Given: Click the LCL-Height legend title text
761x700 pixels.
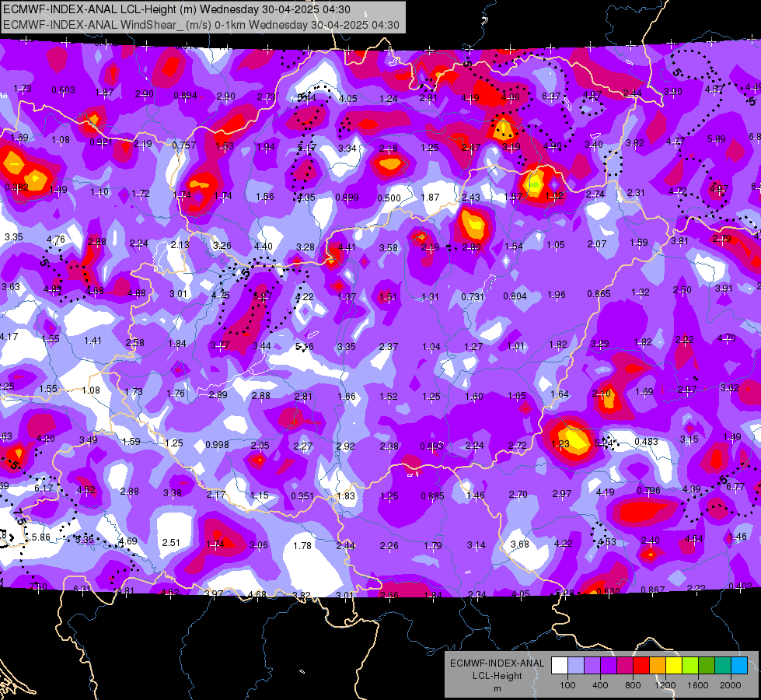Looking at the screenshot, I should coord(497,676).
